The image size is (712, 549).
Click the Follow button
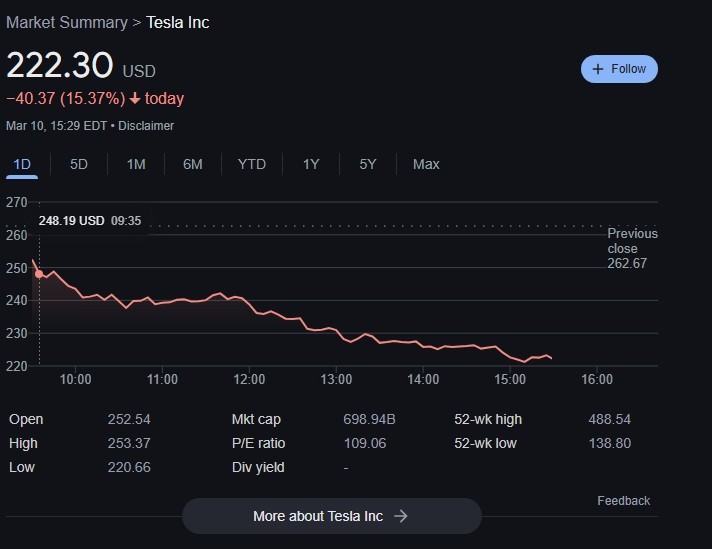pos(619,69)
